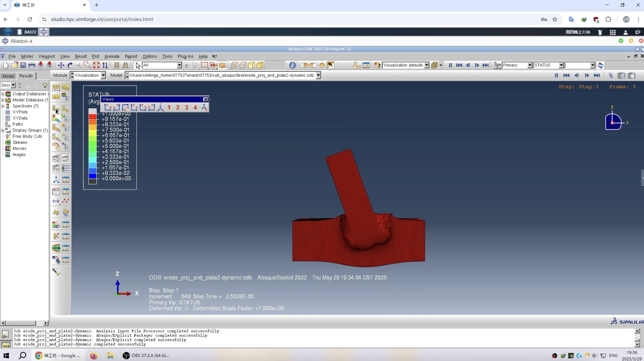The image size is (644, 361).
Task: Switch to the Results tab
Action: click(26, 76)
